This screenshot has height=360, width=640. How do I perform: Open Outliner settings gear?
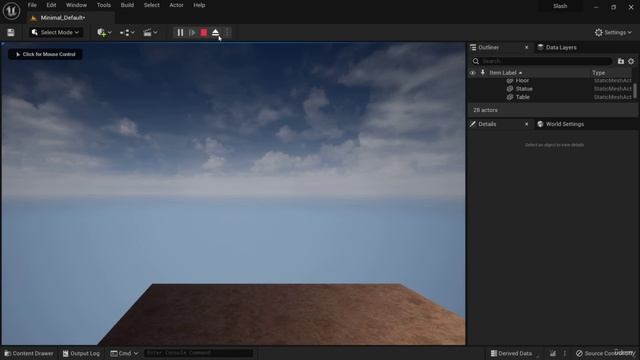pyautogui.click(x=631, y=61)
